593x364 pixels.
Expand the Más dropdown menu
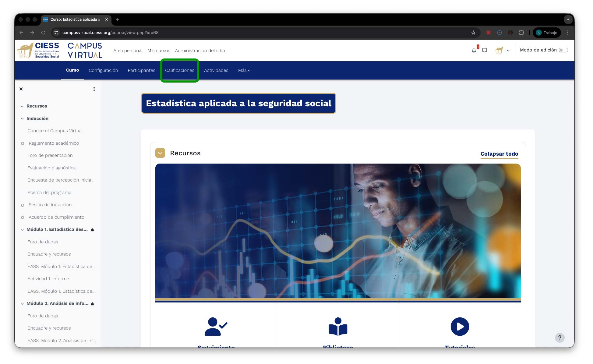pyautogui.click(x=244, y=70)
